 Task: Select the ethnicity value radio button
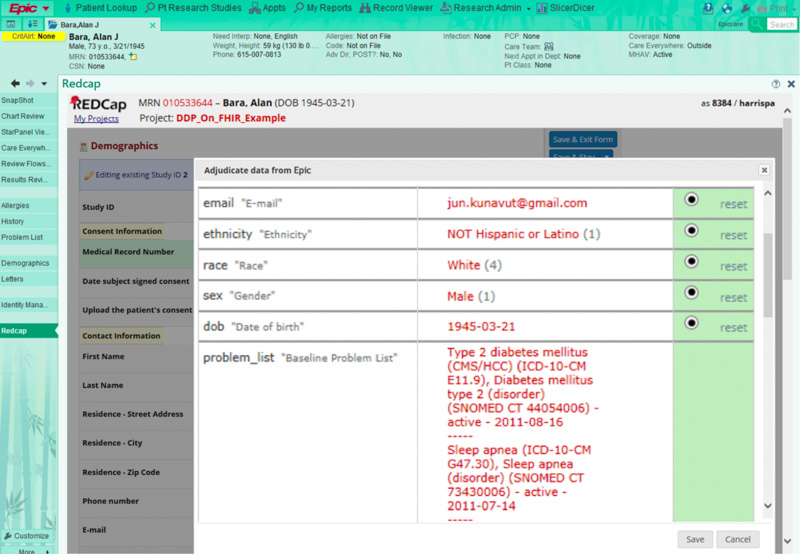pyautogui.click(x=691, y=231)
